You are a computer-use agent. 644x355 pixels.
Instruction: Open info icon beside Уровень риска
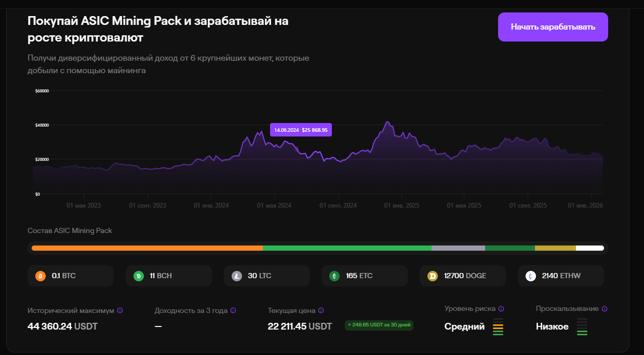501,308
